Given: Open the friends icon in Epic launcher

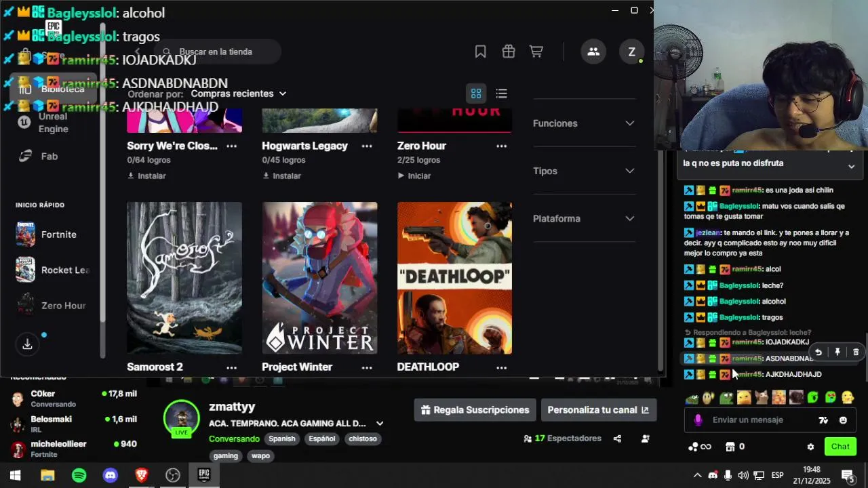Looking at the screenshot, I should (593, 52).
